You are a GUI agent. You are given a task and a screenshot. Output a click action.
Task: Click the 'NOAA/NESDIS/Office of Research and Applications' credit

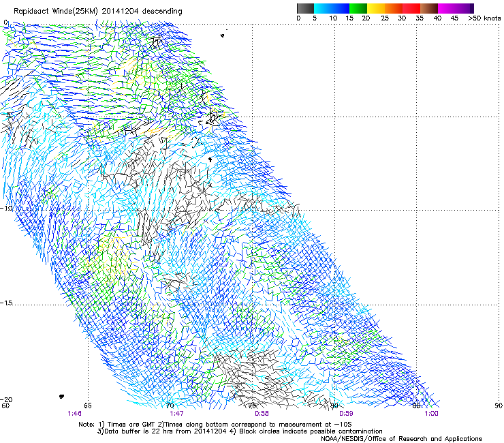[x=401, y=439]
